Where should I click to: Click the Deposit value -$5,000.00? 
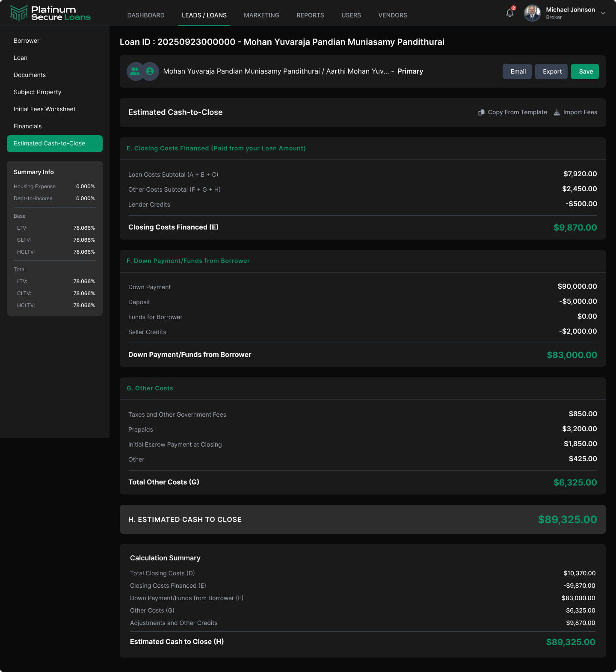pos(578,302)
